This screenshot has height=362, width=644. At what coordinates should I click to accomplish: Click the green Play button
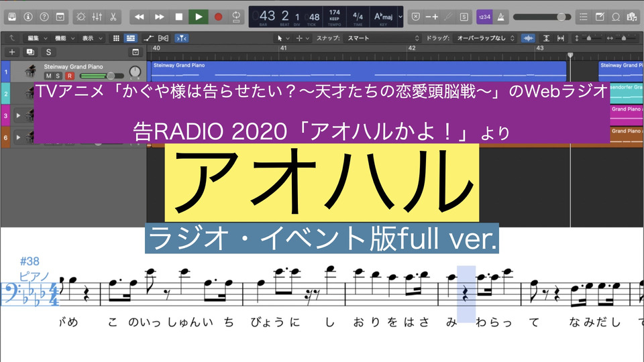coord(199,17)
